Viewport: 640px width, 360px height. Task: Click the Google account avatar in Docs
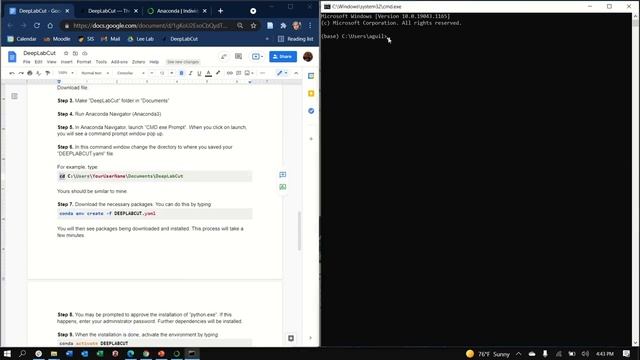pos(308,57)
